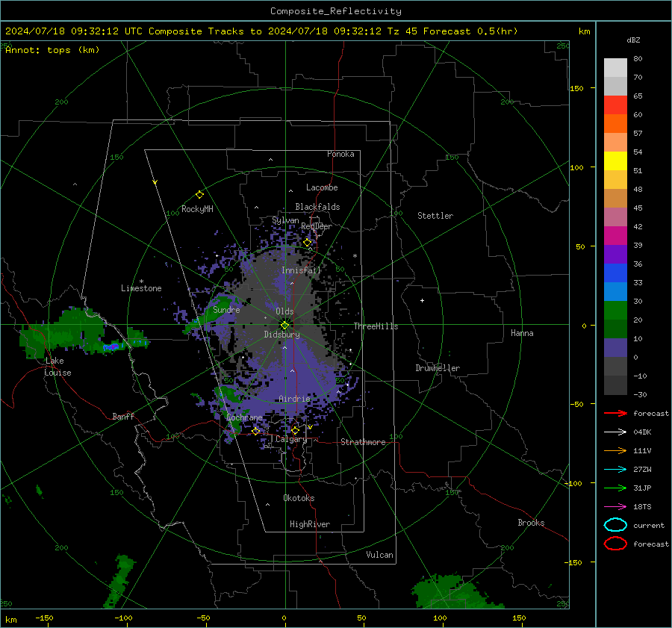Click the cyan 27ZW arrow in legend

tap(615, 469)
